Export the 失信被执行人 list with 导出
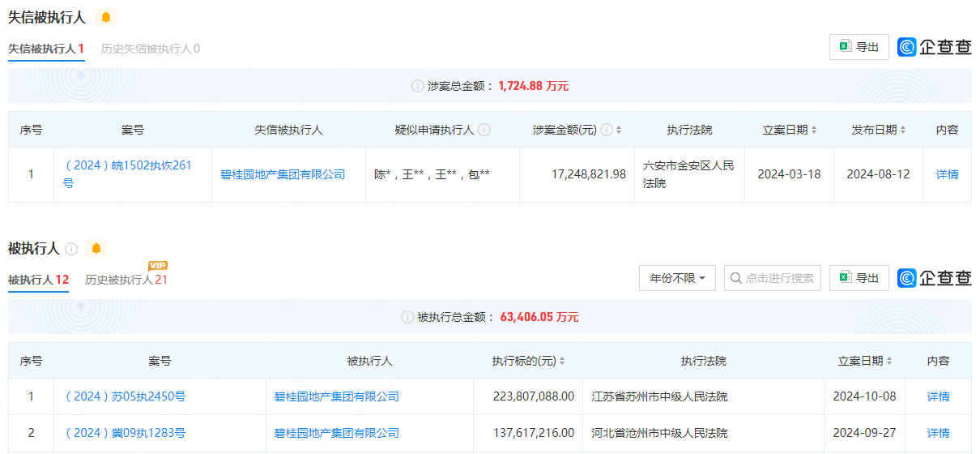 [x=859, y=47]
